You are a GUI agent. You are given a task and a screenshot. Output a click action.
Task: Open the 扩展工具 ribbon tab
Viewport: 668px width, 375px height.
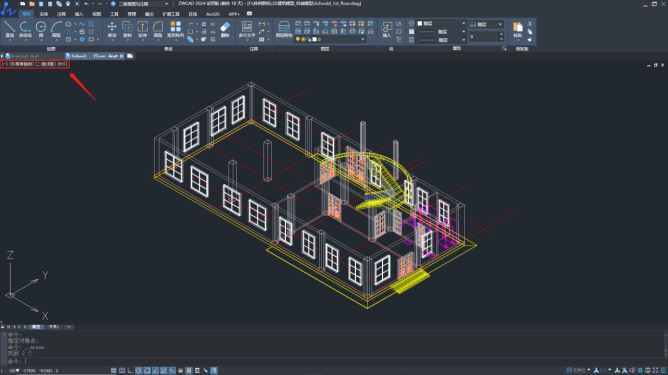pyautogui.click(x=171, y=14)
